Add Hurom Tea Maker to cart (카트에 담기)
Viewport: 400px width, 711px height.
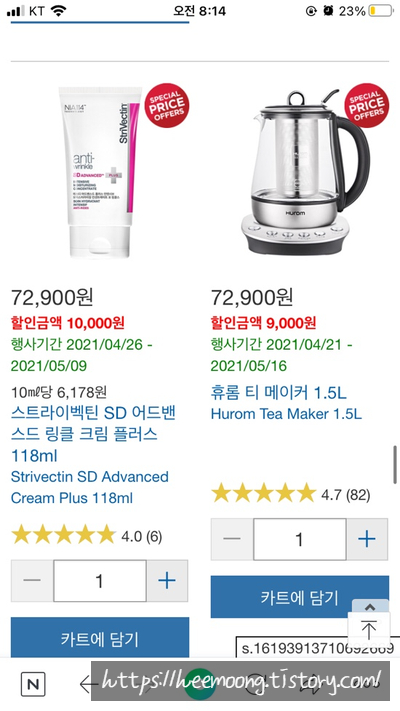[300, 597]
